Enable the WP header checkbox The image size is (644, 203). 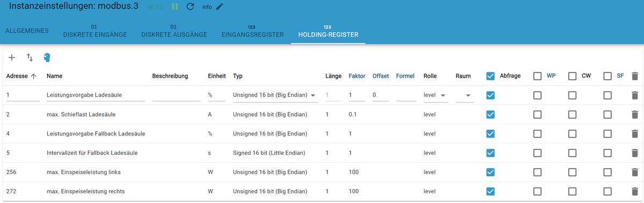coord(537,76)
